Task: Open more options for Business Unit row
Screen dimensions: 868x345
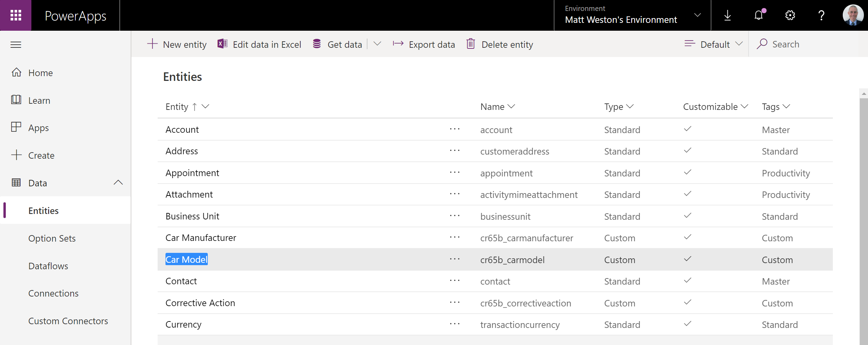Action: 455,216
